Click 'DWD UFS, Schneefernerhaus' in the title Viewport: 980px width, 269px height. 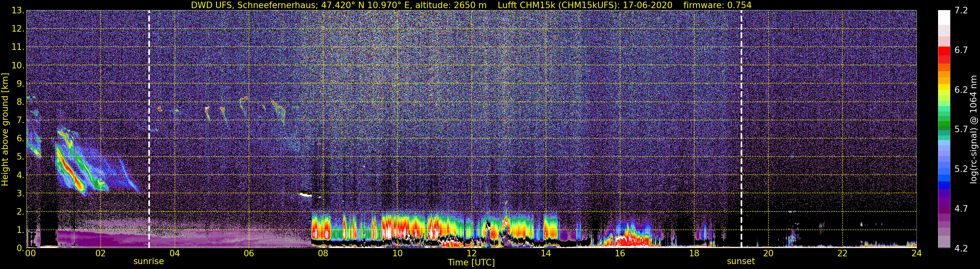(253, 5)
